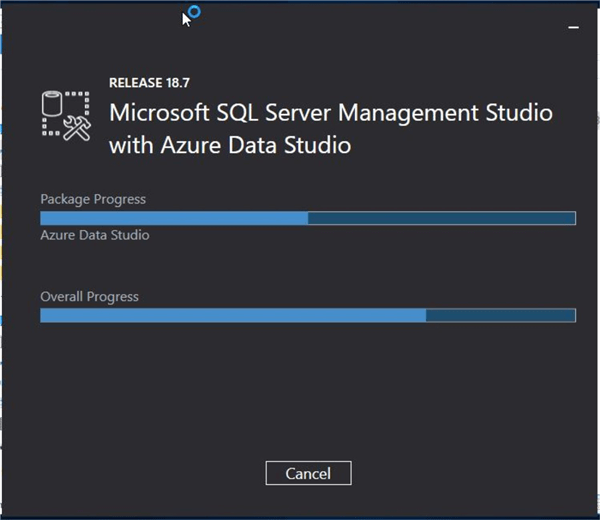Click the blue busy spinner ring
The height and width of the screenshot is (520, 600).
(x=194, y=12)
